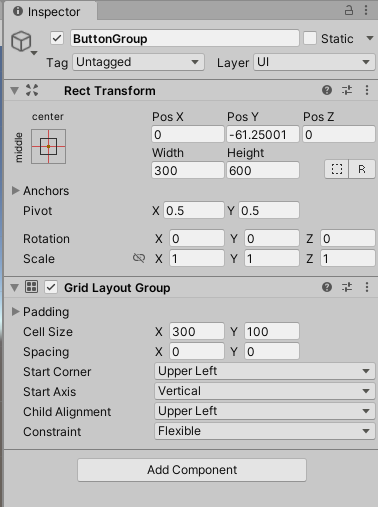Open Grid Layout Group three-dot context menu
Image resolution: width=378 pixels, height=507 pixels.
[367, 287]
